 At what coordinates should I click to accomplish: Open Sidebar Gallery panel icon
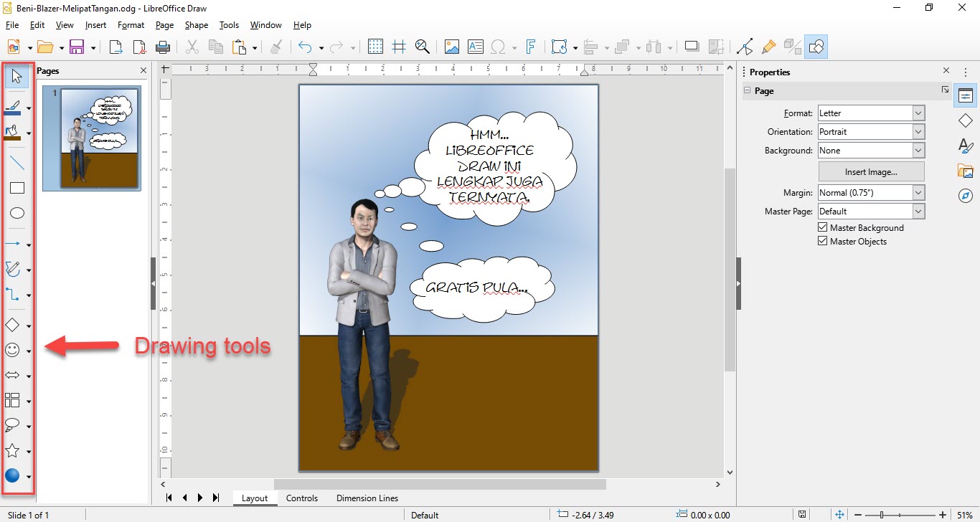pyautogui.click(x=965, y=171)
